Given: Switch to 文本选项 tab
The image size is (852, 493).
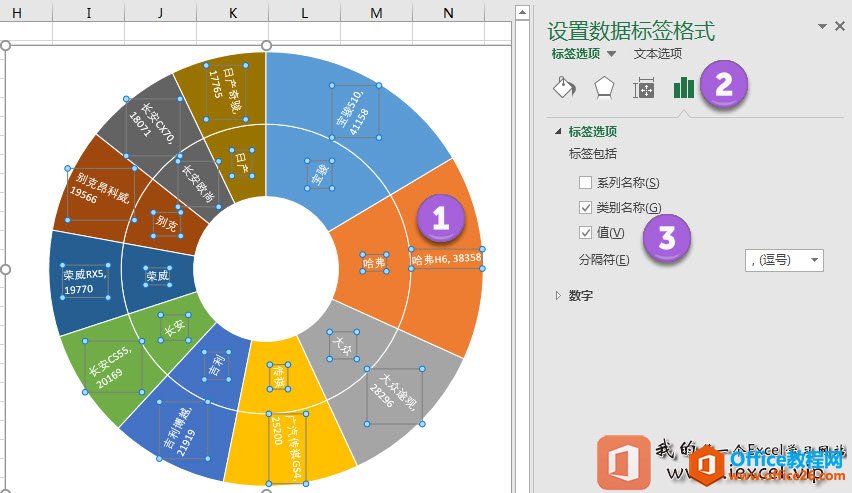Looking at the screenshot, I should tap(657, 53).
